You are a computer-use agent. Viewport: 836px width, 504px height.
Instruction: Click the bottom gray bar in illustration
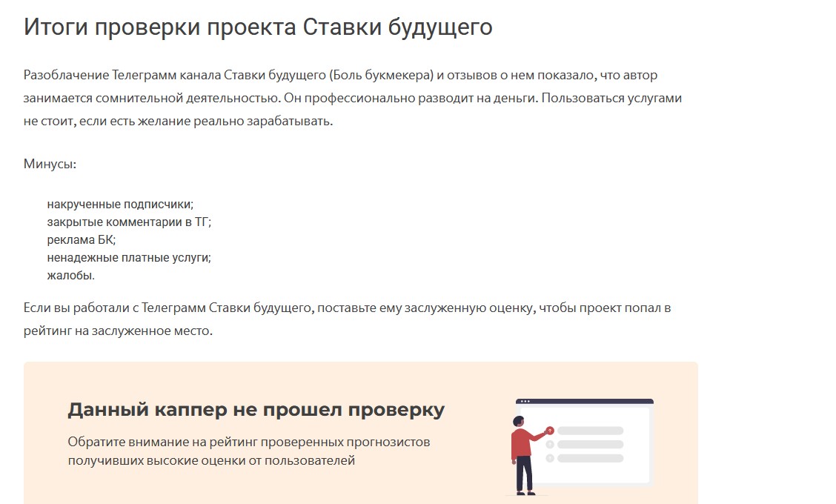590,458
